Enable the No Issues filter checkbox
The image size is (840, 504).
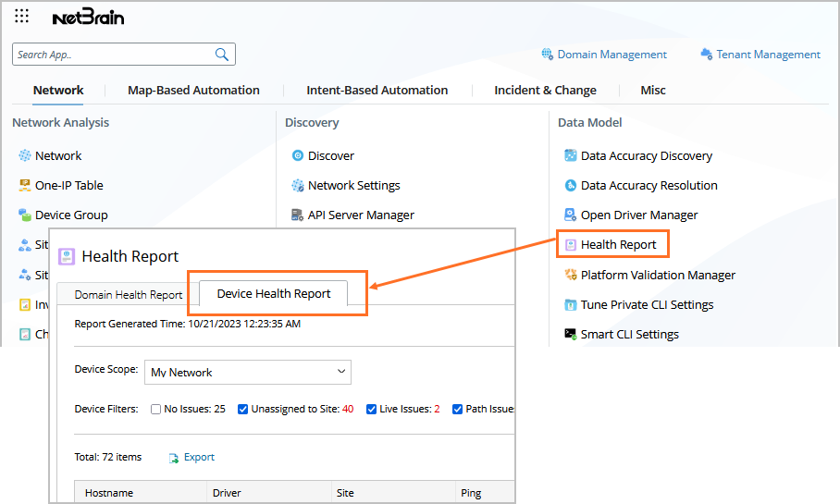tap(156, 409)
